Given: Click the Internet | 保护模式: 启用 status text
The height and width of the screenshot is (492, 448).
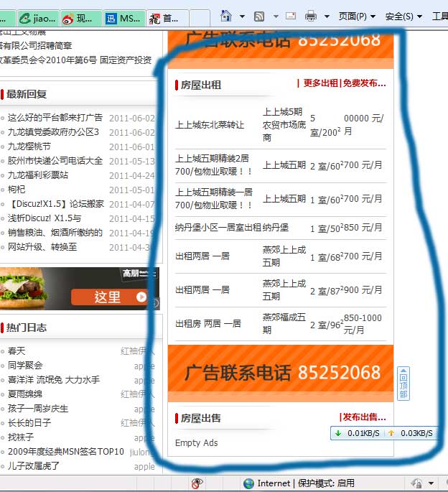Looking at the screenshot, I should point(306,483).
